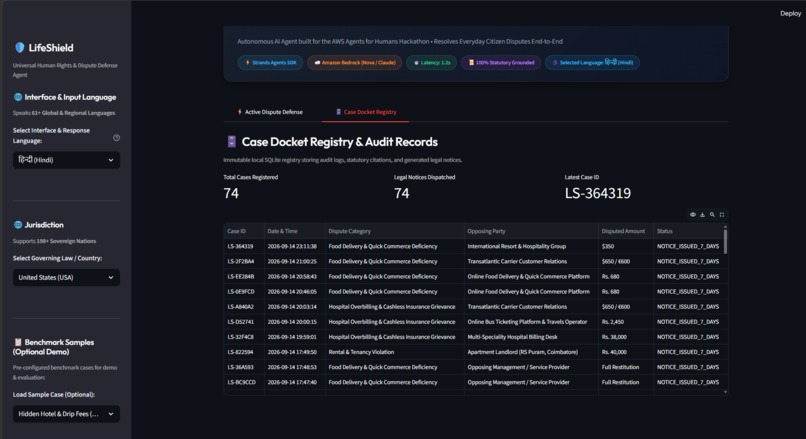Viewport: 806px width, 439px height.
Task: Click the docket table vertical scrollbar thumb
Action: coord(725,241)
